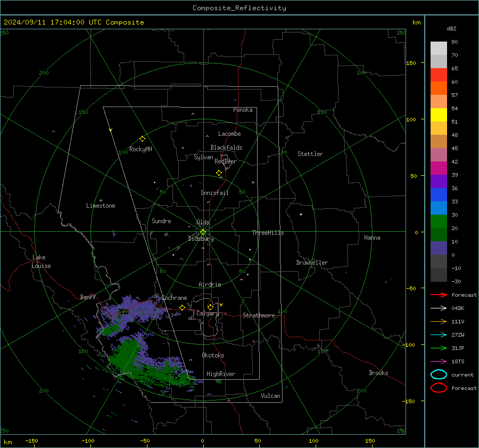
Task: Click the Blackfalds city label
Action: (226, 148)
